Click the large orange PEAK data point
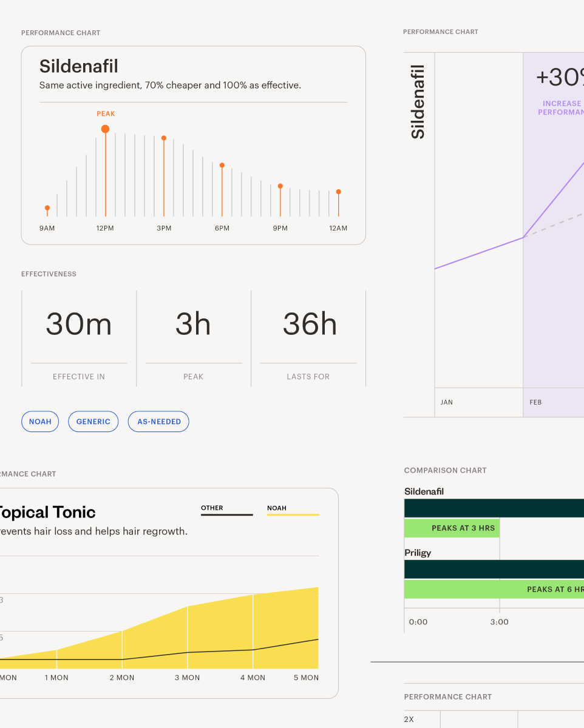This screenshot has width=584, height=728. 105,129
